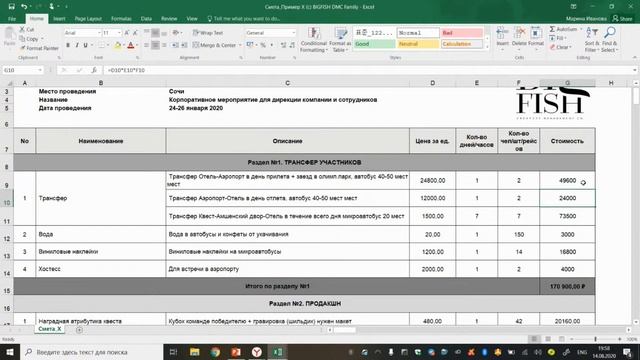Switch to Page Layout view icon
The height and width of the screenshot is (360, 640).
(548, 339)
